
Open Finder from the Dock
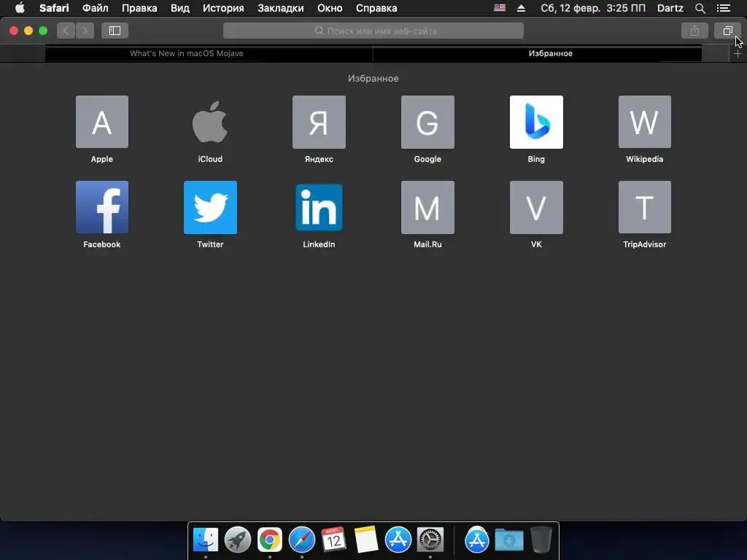[x=206, y=540]
